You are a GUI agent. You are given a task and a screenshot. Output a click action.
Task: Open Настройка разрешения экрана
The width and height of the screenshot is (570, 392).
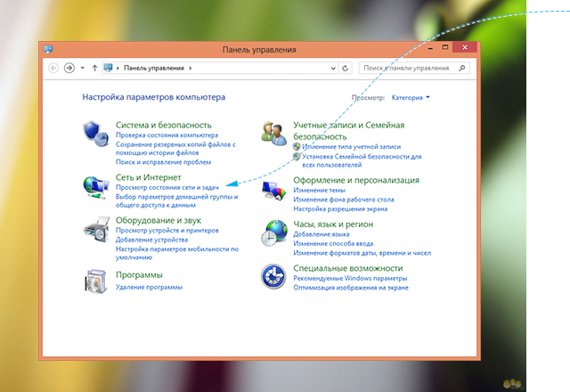[340, 209]
